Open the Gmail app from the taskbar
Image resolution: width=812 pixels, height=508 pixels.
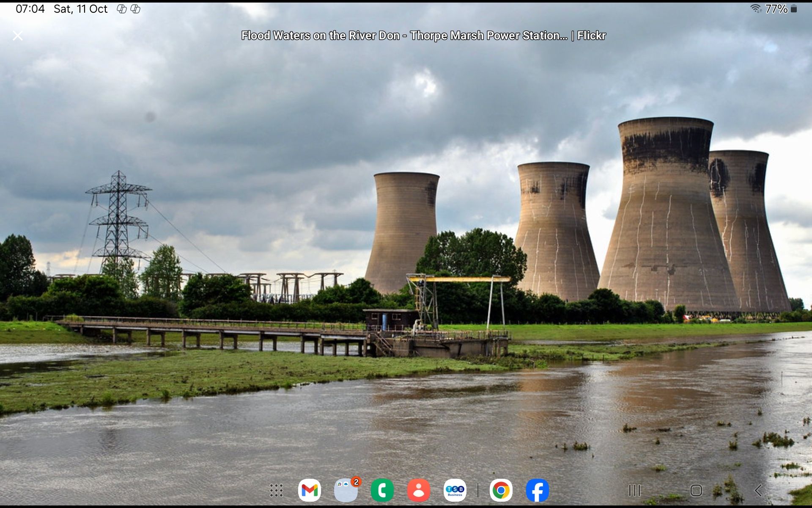(309, 490)
